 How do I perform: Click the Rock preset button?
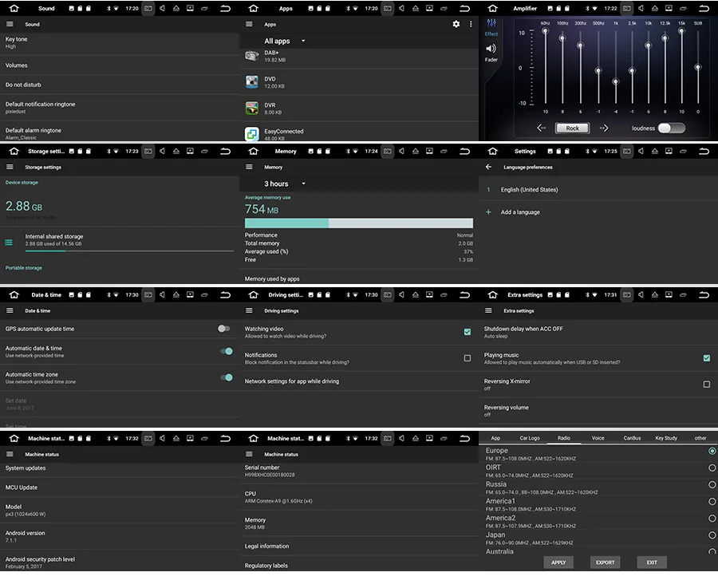coord(572,128)
